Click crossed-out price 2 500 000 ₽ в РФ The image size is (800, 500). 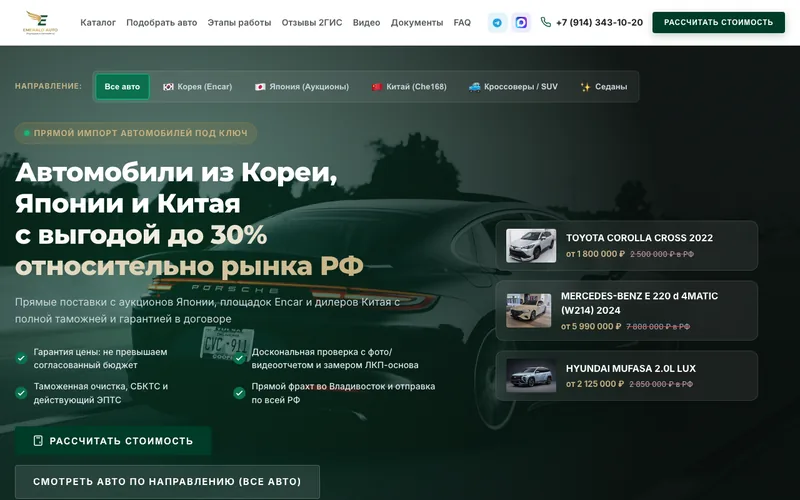coord(662,254)
